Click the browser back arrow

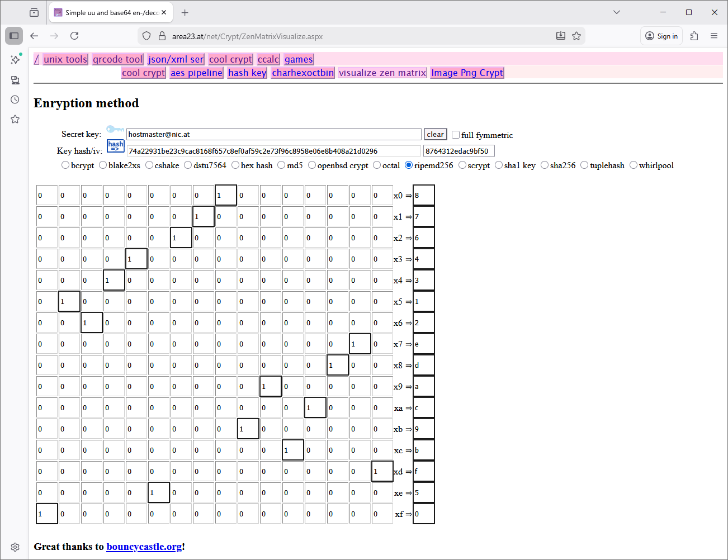click(x=34, y=36)
